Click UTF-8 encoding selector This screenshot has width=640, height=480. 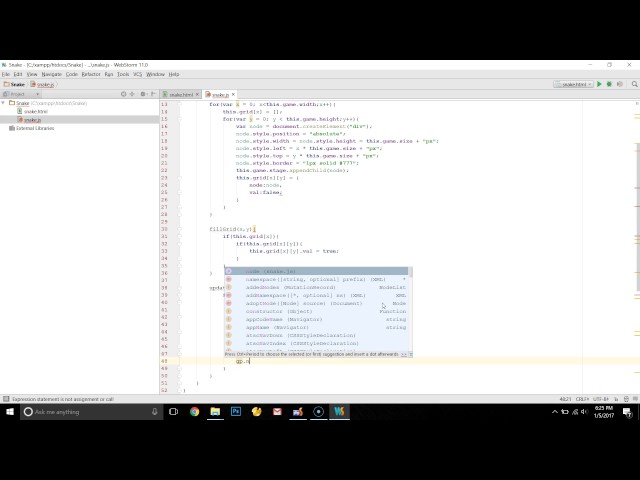pos(601,399)
